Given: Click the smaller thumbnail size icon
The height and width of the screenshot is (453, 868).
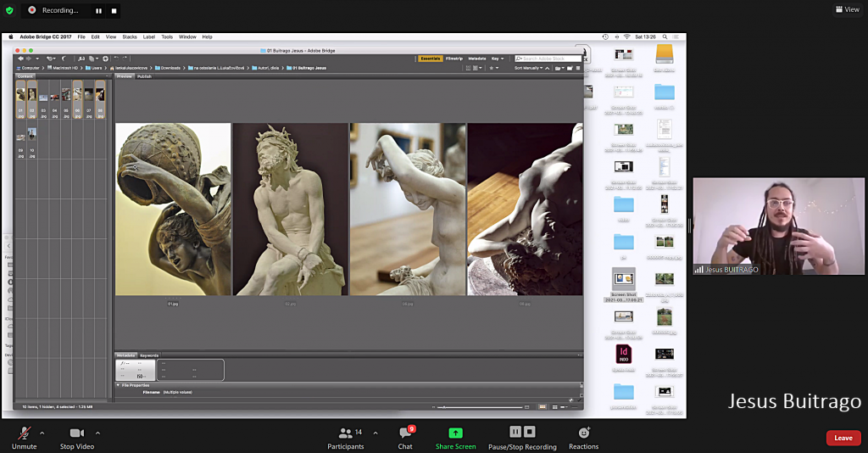Looking at the screenshot, I should [433, 407].
